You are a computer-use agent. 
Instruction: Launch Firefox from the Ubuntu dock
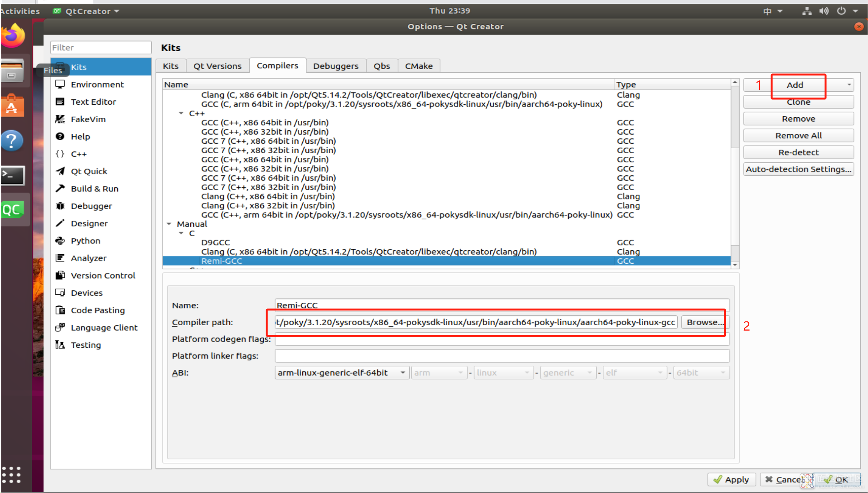pyautogui.click(x=13, y=36)
